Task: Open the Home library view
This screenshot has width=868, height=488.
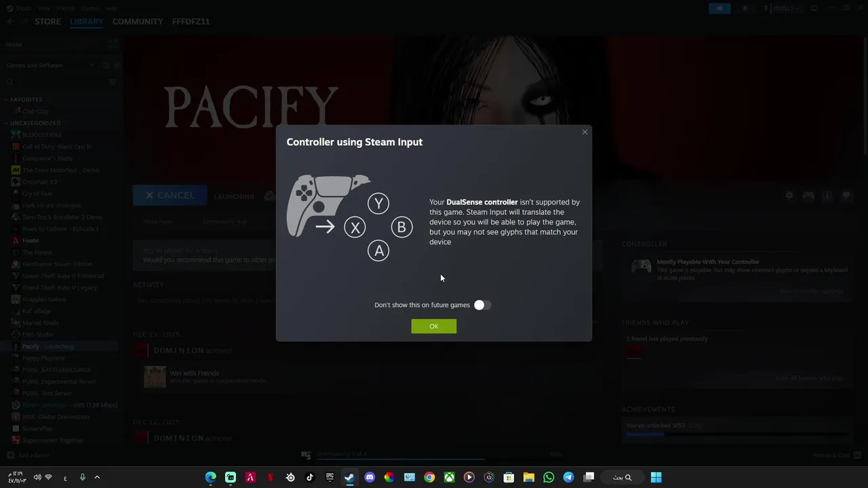Action: 14,44
